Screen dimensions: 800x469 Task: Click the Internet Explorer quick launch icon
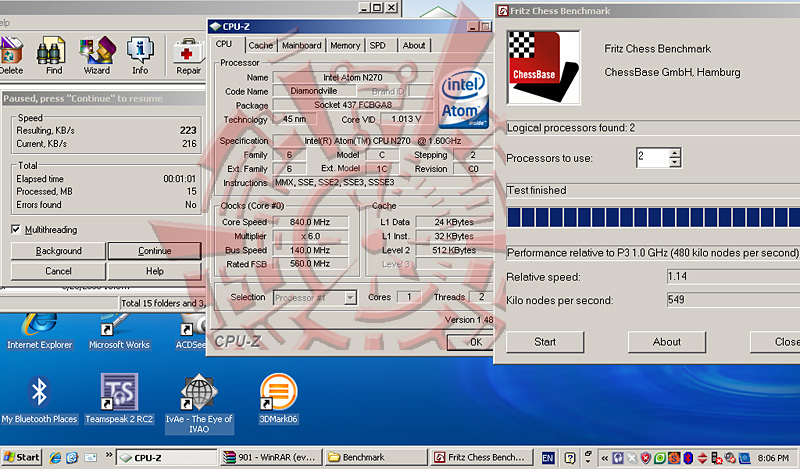[55, 458]
